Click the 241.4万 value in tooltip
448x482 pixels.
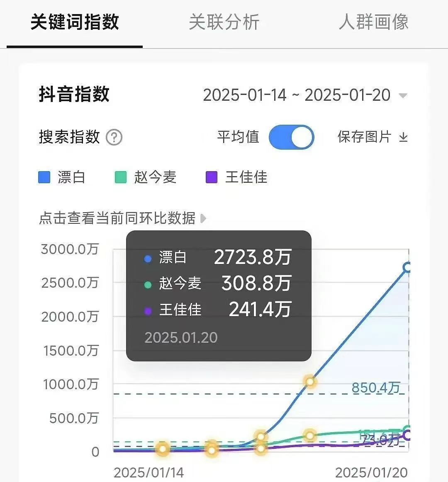coord(260,309)
